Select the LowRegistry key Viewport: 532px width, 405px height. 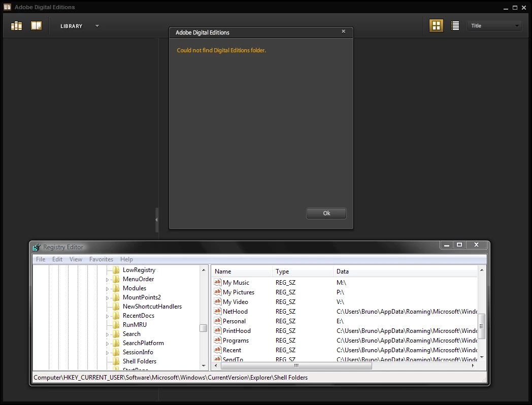pos(139,270)
